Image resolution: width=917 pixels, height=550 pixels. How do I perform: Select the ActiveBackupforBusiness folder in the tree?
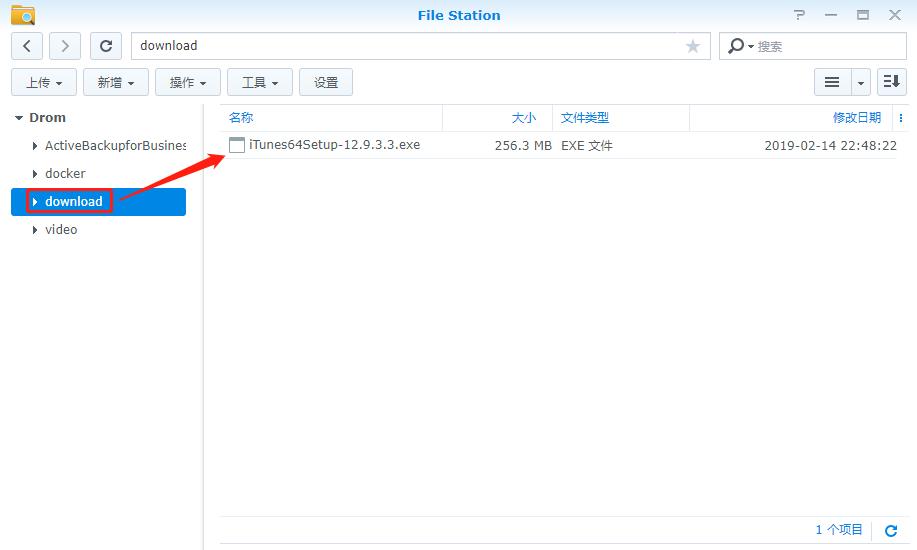point(115,146)
